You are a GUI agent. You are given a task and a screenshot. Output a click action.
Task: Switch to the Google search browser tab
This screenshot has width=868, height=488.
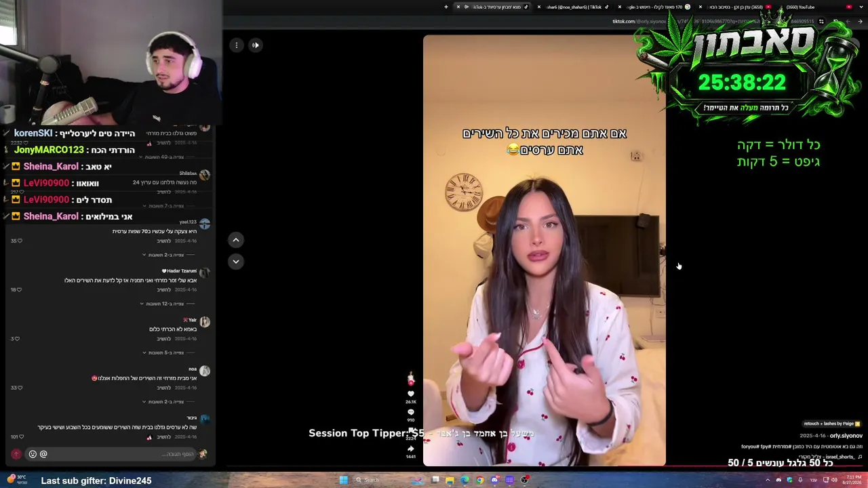[x=654, y=7]
